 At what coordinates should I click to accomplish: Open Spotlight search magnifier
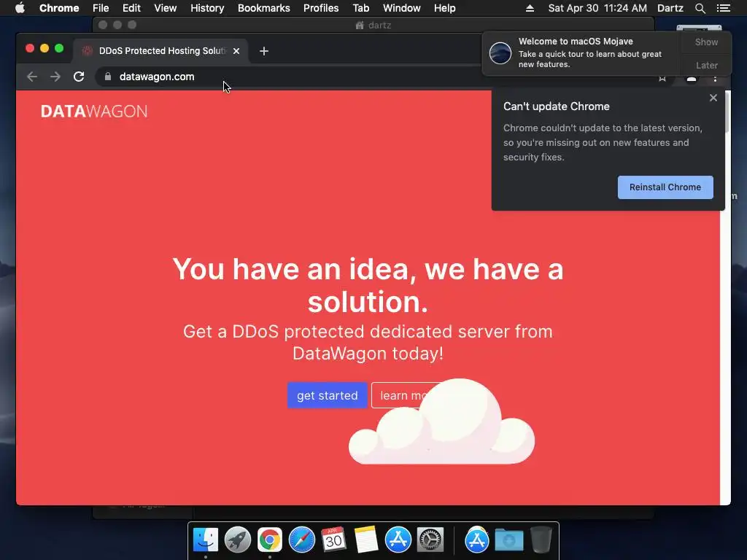tap(700, 8)
